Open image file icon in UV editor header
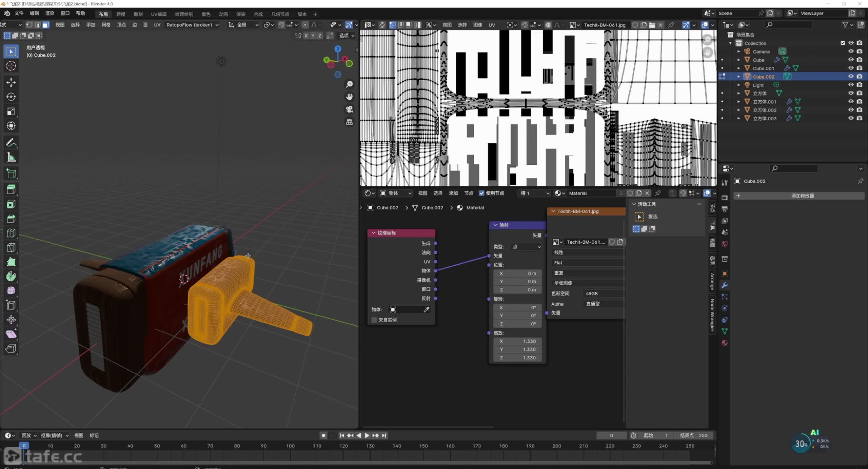Viewport: 868px width, 469px height. tap(652, 25)
